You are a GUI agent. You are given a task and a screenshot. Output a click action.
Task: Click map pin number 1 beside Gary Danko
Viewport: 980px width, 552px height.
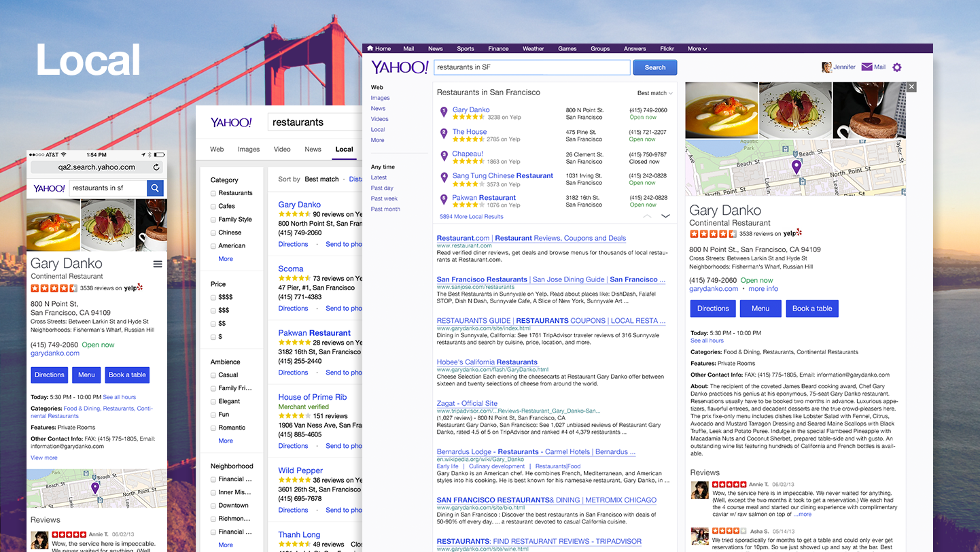tap(444, 112)
